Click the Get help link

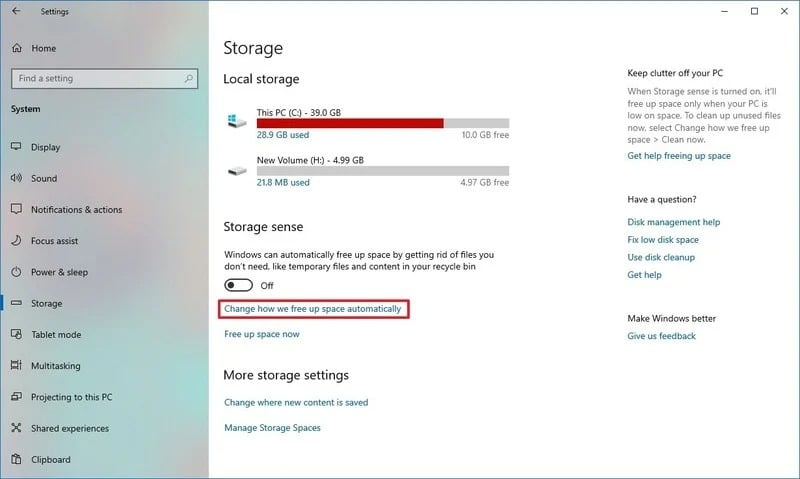coord(644,274)
